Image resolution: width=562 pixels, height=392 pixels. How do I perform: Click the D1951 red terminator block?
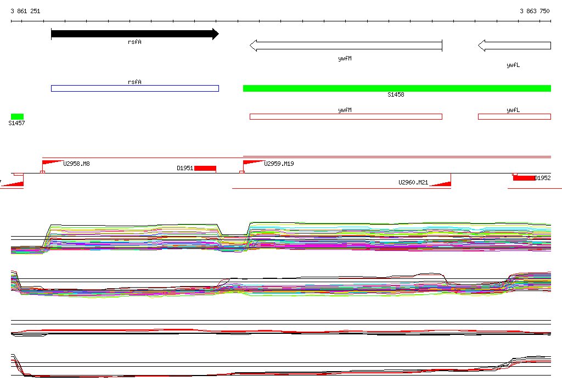(205, 169)
